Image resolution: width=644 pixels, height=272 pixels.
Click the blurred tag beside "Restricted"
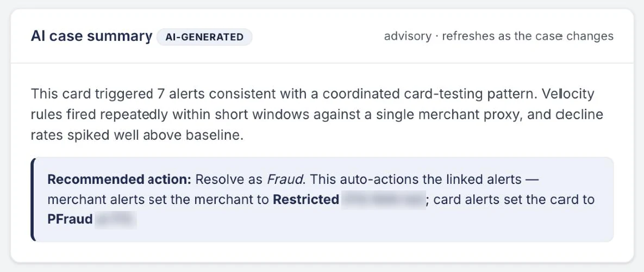coord(384,200)
